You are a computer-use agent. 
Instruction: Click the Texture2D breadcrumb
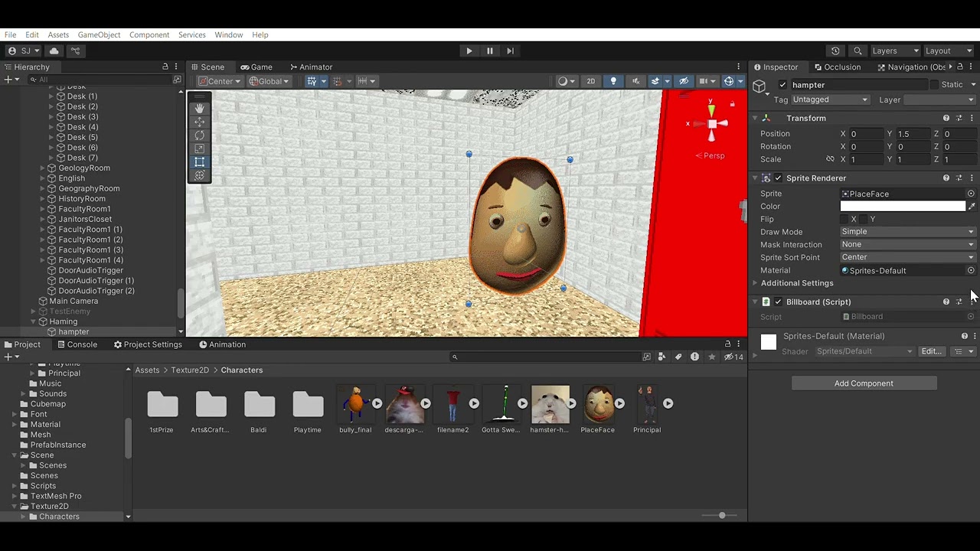tap(190, 370)
